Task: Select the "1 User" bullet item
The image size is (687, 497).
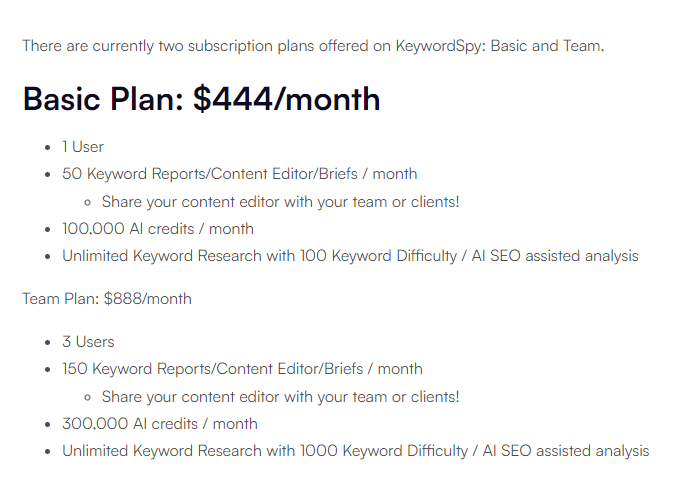Action: click(83, 147)
